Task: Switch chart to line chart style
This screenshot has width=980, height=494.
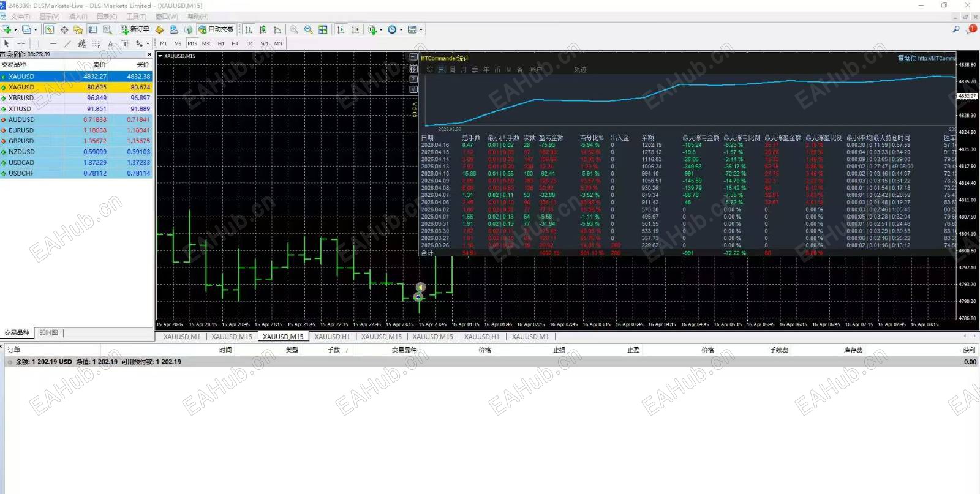Action: tap(277, 29)
